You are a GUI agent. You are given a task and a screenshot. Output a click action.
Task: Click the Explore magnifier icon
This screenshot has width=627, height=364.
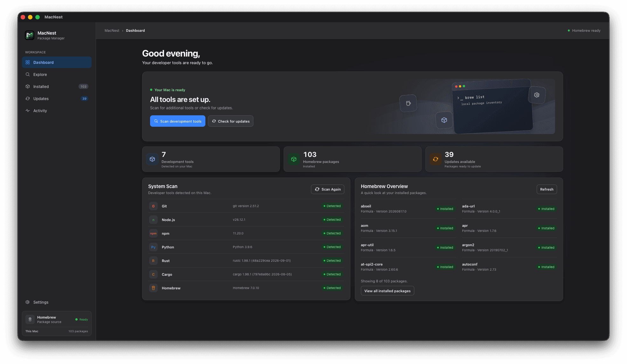(x=28, y=74)
